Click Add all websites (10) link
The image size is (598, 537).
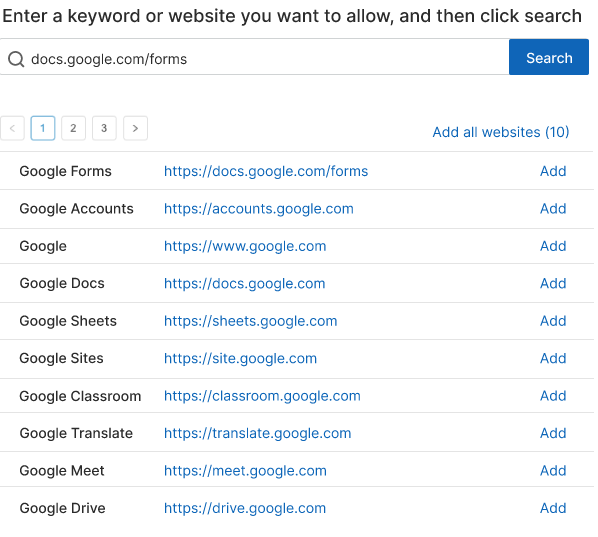(x=501, y=132)
